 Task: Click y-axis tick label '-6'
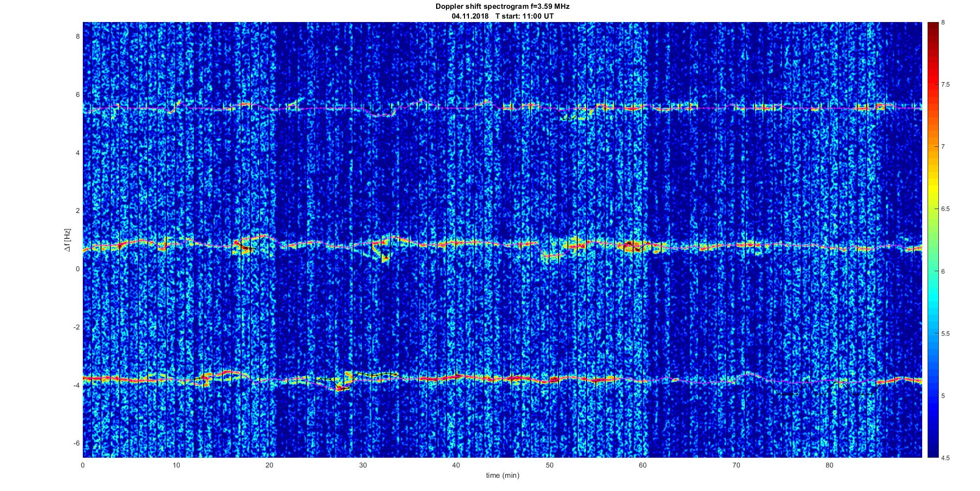[x=76, y=443]
